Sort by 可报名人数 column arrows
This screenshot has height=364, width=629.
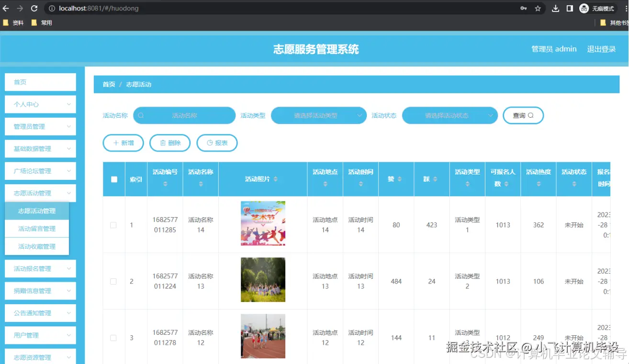click(x=506, y=184)
